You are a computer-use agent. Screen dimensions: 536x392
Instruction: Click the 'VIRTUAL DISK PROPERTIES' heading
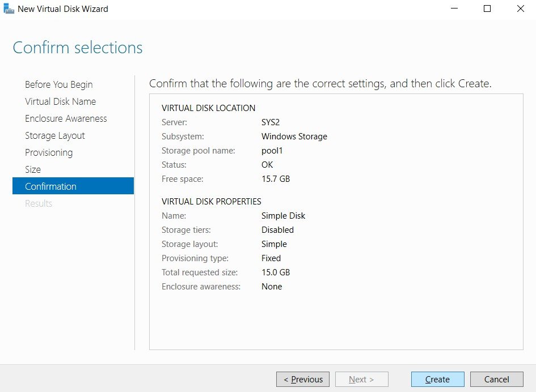[x=211, y=202]
